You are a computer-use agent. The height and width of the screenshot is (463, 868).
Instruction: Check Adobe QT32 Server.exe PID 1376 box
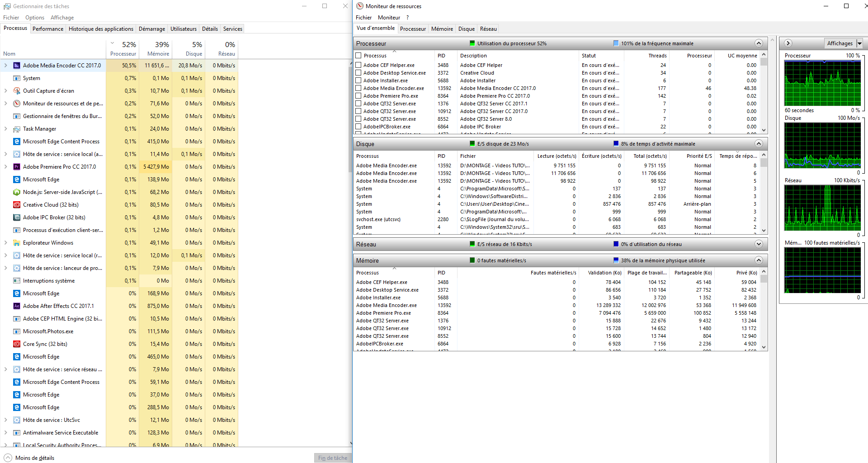pyautogui.click(x=359, y=104)
